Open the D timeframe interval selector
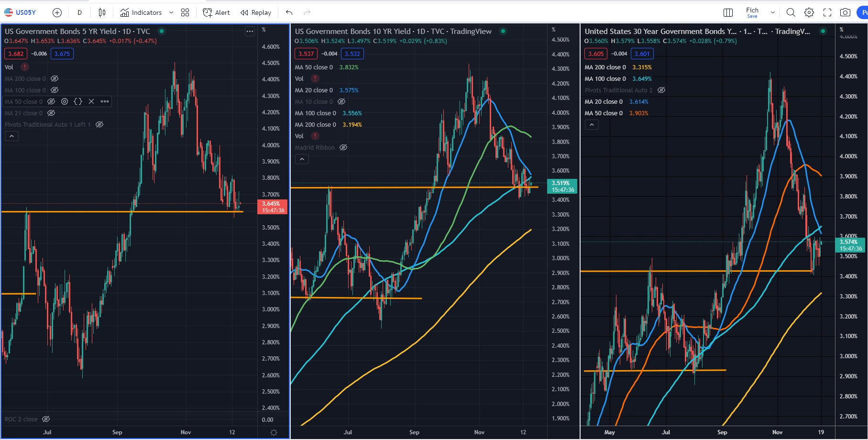 79,12
